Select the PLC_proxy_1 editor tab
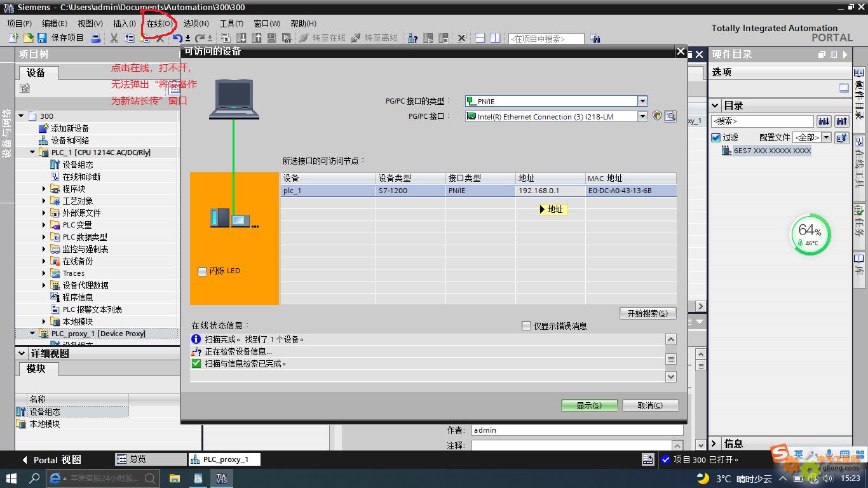 [225, 459]
